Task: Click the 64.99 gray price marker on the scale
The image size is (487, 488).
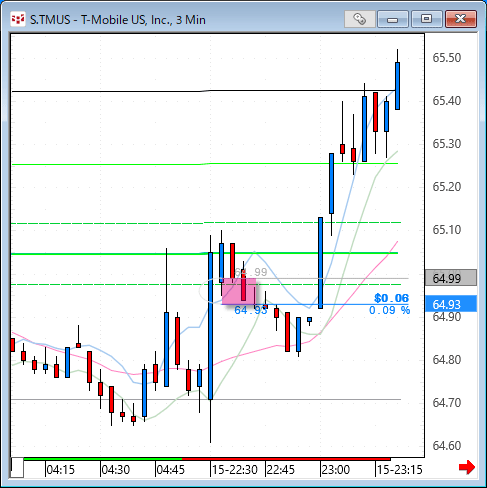Action: coord(451,278)
